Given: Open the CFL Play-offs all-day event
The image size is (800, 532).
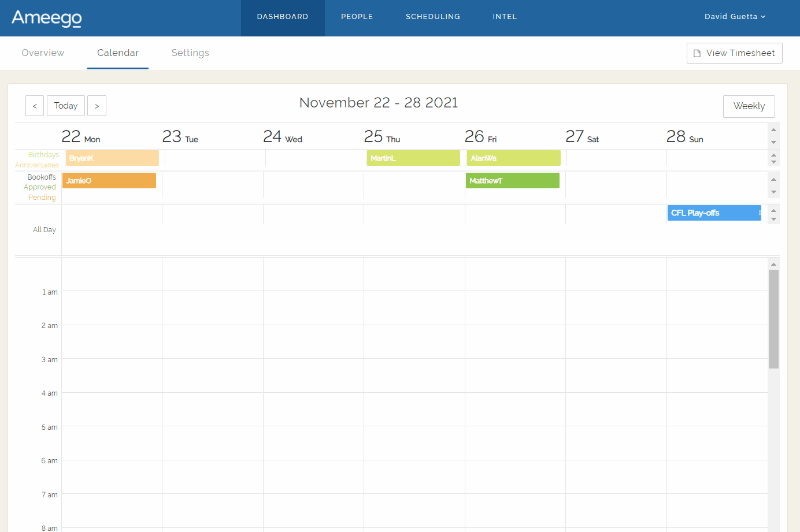Looking at the screenshot, I should click(714, 213).
